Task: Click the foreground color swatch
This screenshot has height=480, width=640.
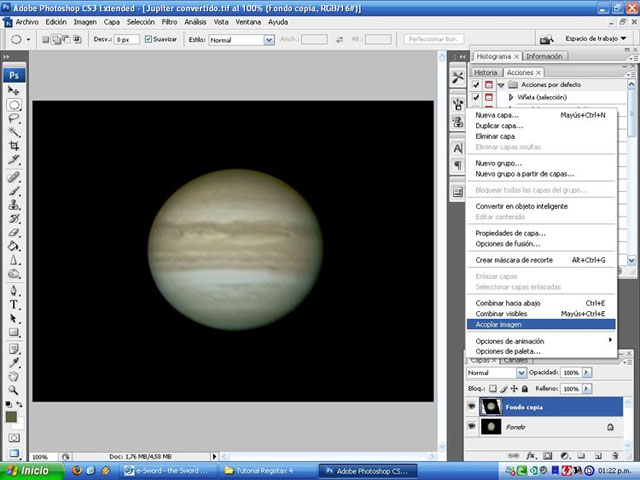Action: click(11, 417)
